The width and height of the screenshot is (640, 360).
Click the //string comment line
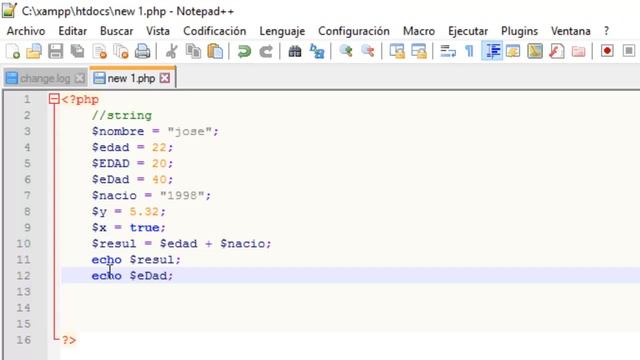[x=122, y=116]
